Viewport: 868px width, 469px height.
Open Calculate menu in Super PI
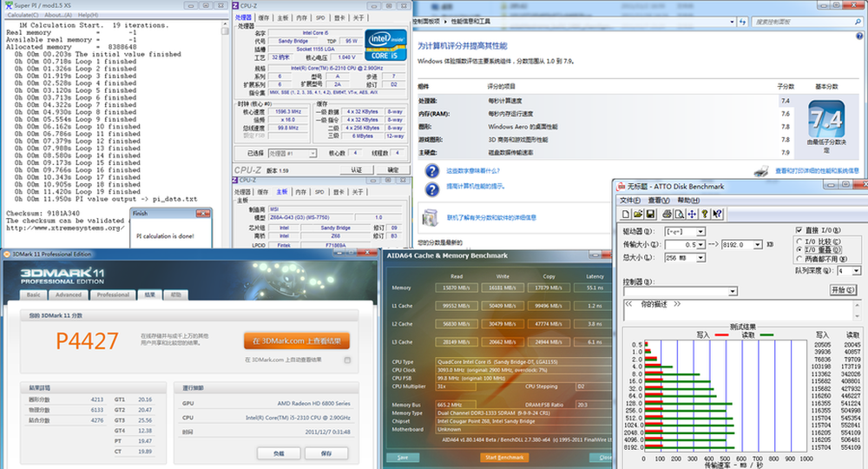pos(21,15)
